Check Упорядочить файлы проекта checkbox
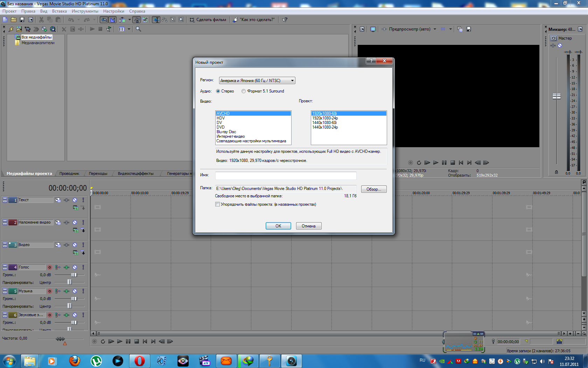 (x=217, y=204)
